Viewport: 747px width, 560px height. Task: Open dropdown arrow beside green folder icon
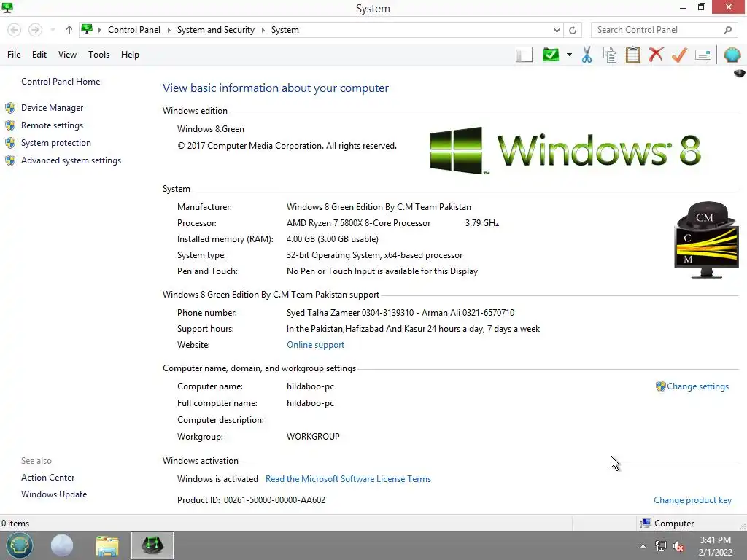(569, 55)
